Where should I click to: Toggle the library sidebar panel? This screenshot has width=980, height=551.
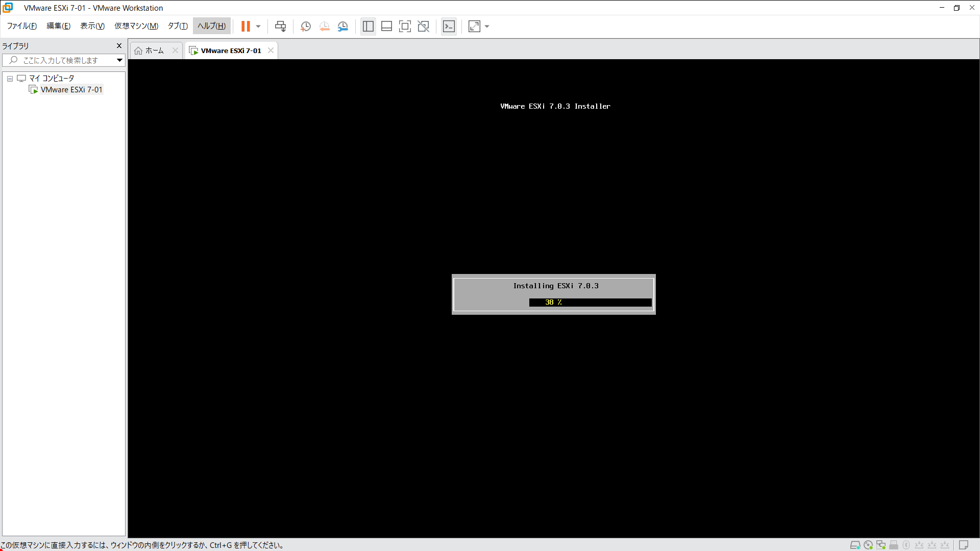point(368,27)
